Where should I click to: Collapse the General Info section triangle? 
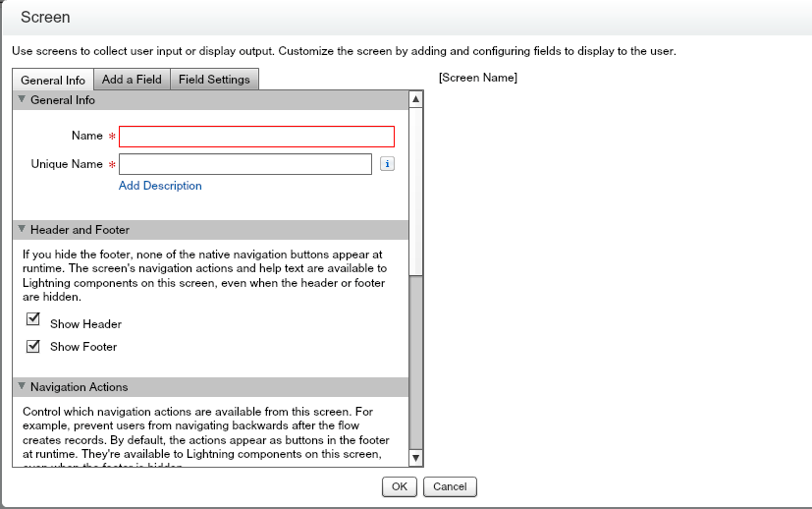[x=22, y=100]
